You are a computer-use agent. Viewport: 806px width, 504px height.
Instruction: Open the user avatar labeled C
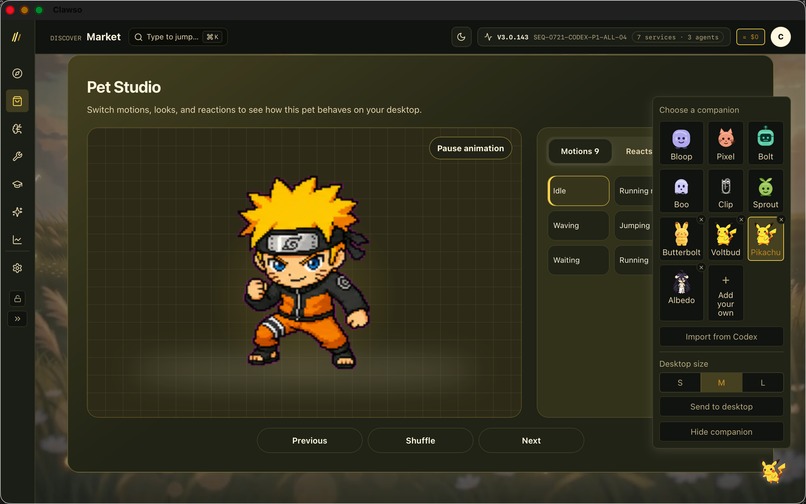[x=780, y=37]
